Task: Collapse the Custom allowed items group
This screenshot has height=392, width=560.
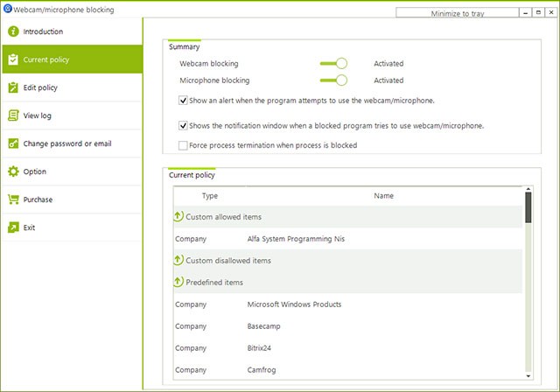Action: pos(178,216)
